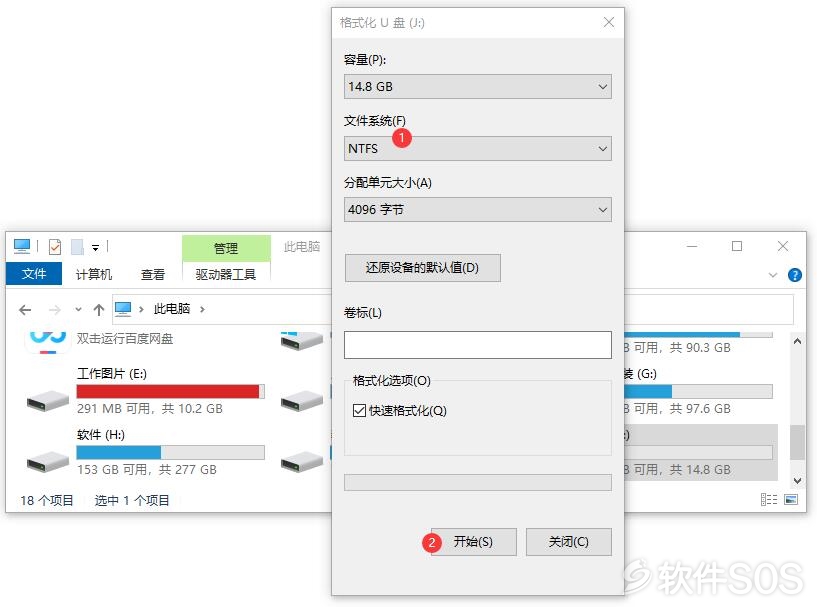Click the 开始(S) button

(x=473, y=542)
